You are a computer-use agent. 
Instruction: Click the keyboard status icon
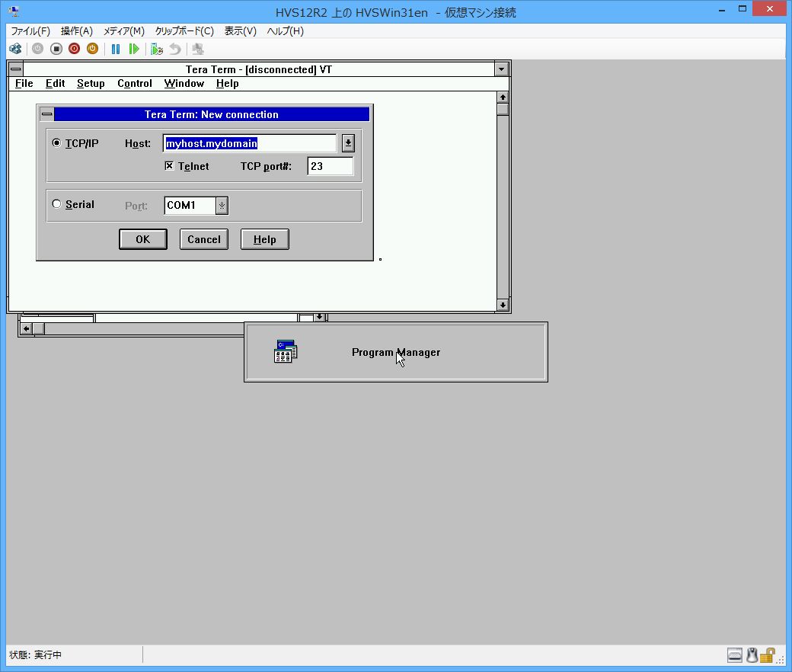(735, 655)
